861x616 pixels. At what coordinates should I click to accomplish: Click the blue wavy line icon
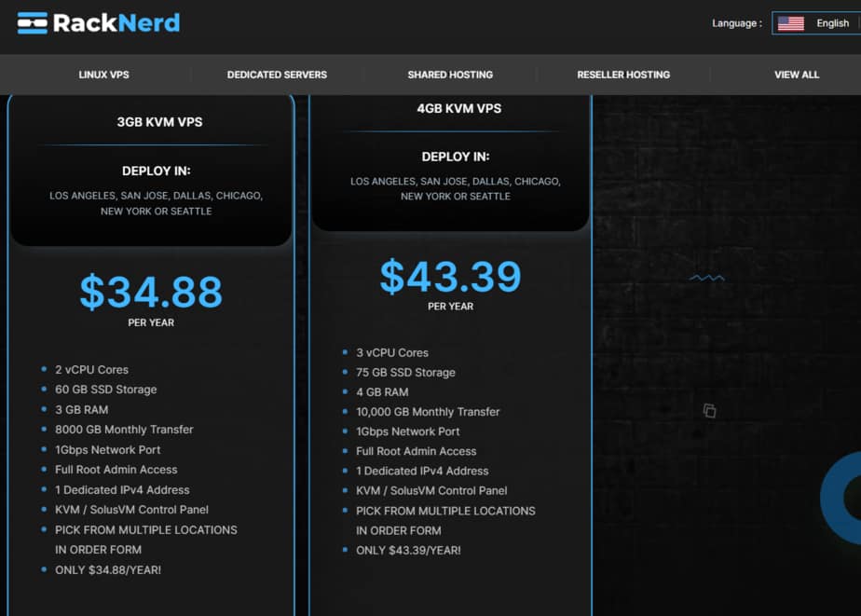[x=706, y=278]
